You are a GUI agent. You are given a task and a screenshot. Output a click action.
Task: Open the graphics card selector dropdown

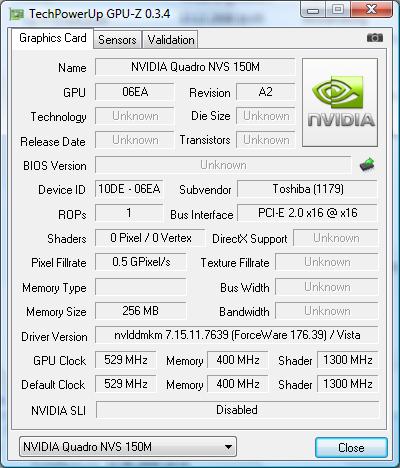(x=128, y=447)
